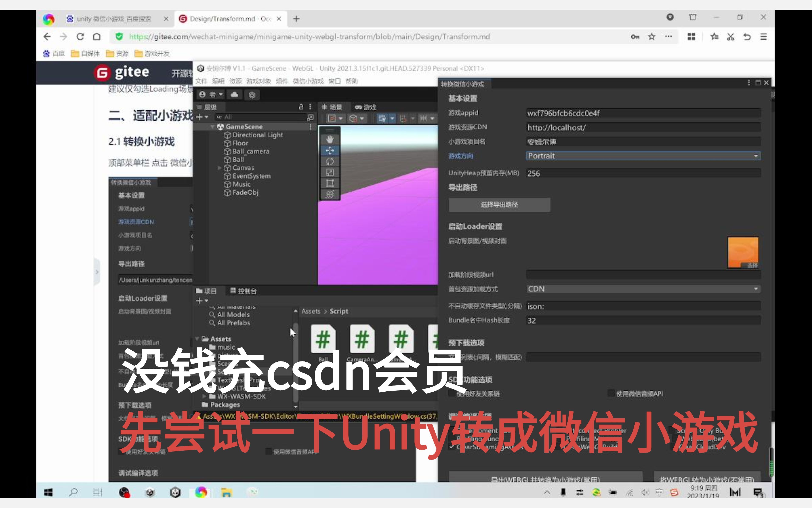This screenshot has width=812, height=508.
Task: Open 游戏方向 Portrait dropdown
Action: click(643, 156)
